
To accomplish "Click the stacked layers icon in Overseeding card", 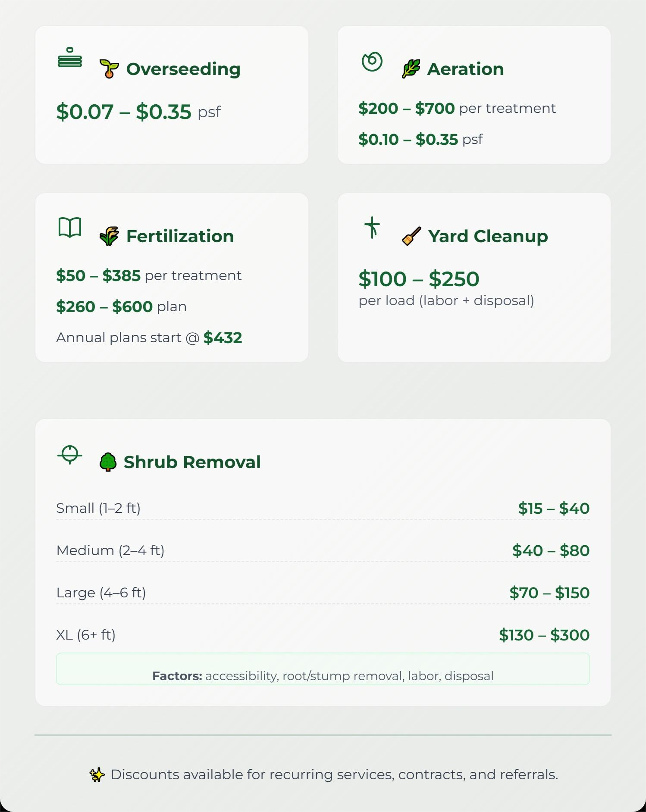I will pos(70,57).
